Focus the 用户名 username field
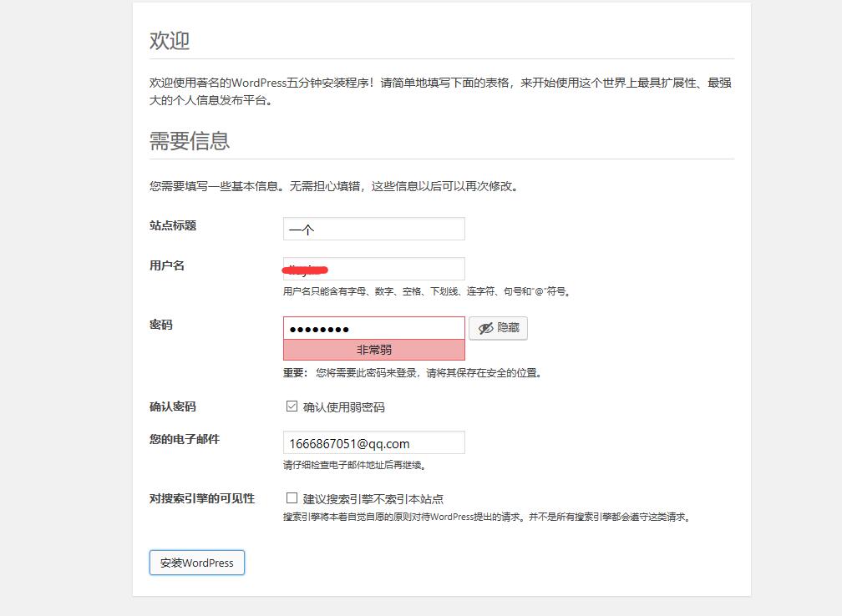This screenshot has width=842, height=616. [x=373, y=268]
